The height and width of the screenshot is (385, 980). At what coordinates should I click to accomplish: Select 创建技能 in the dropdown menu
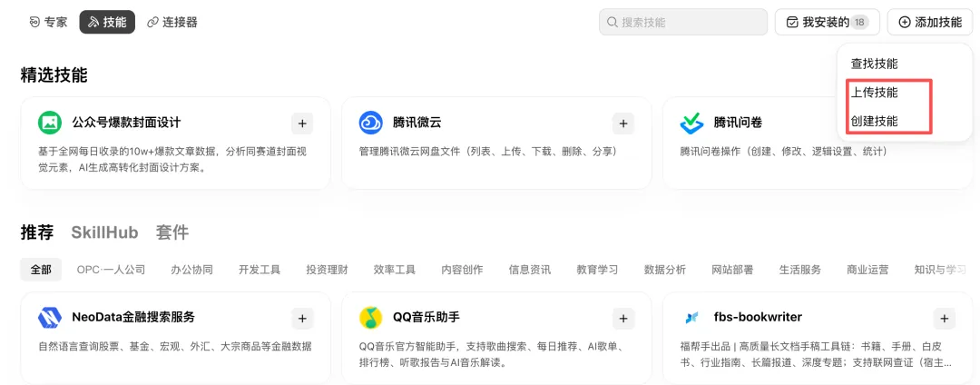pos(875,121)
